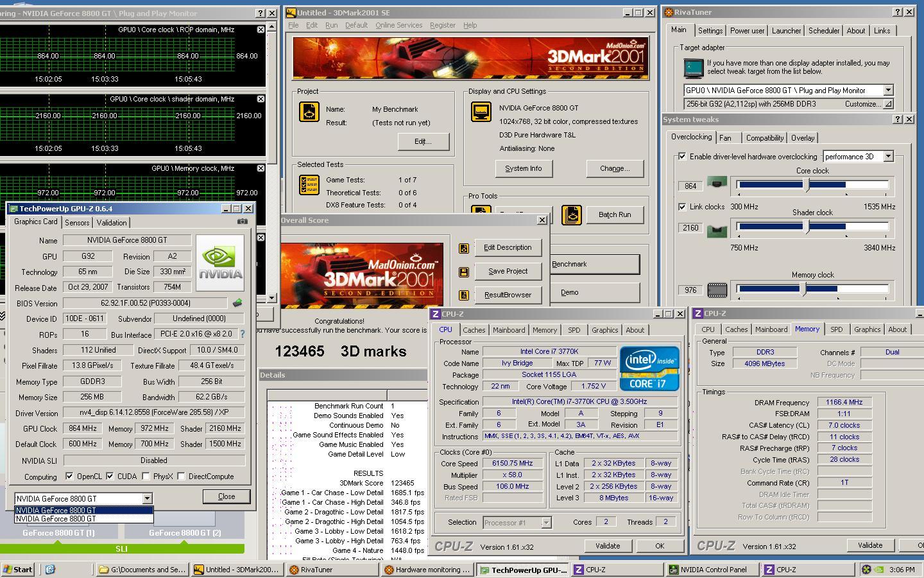Toggle the PhysX checkbox in GPU-Z
The width and height of the screenshot is (924, 578).
click(x=146, y=477)
